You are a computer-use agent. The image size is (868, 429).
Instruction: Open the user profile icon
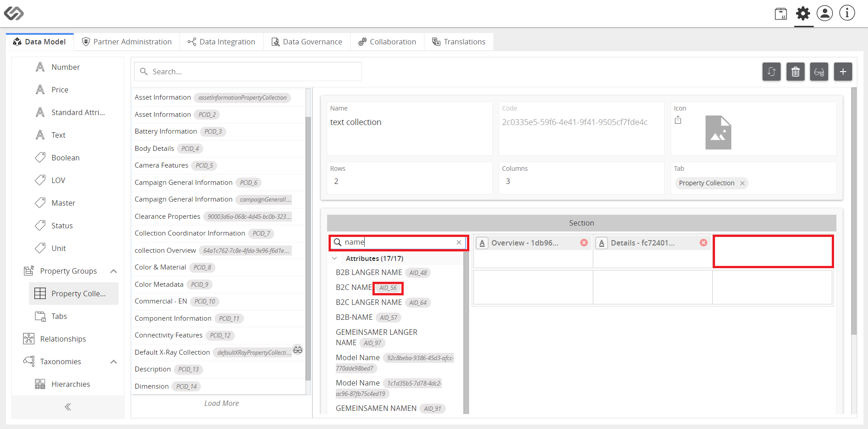click(x=825, y=13)
